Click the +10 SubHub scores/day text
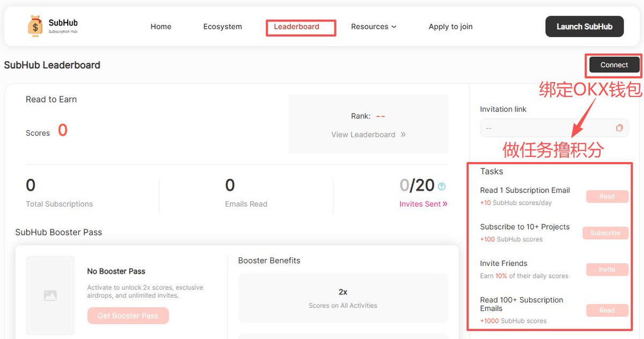The width and height of the screenshot is (644, 339). [x=516, y=203]
